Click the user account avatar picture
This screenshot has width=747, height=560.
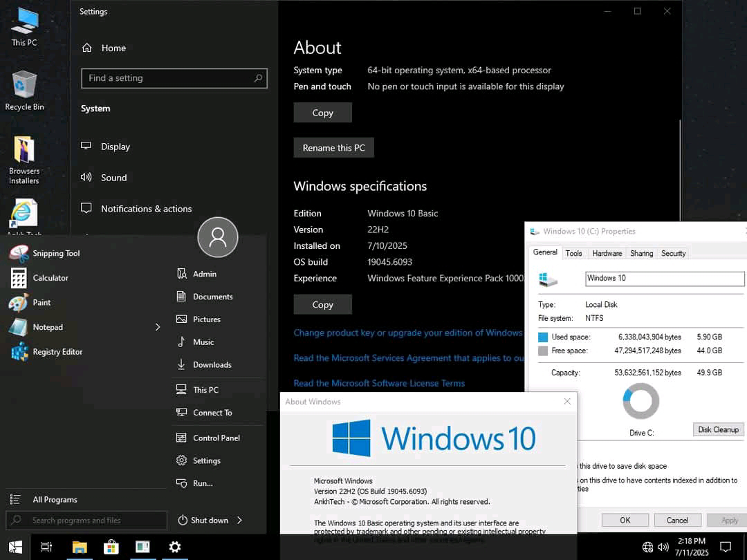point(218,237)
